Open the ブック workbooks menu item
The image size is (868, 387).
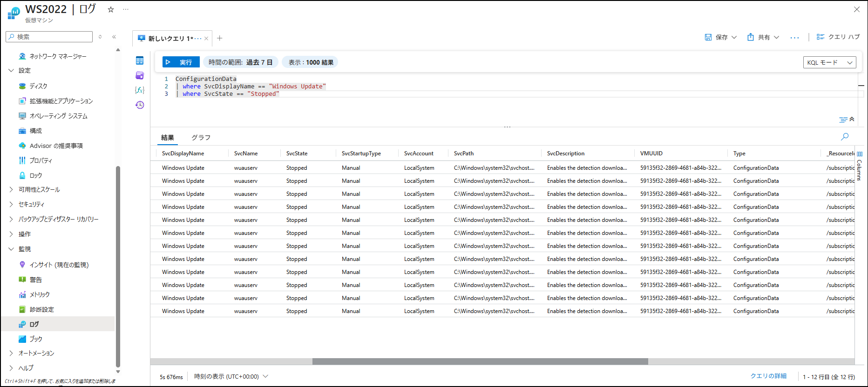point(35,339)
